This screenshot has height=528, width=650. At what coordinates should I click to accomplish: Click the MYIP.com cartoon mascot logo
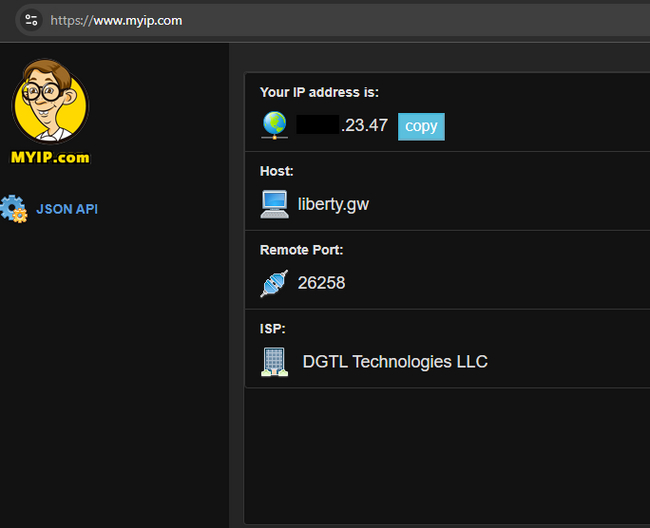pos(49,101)
